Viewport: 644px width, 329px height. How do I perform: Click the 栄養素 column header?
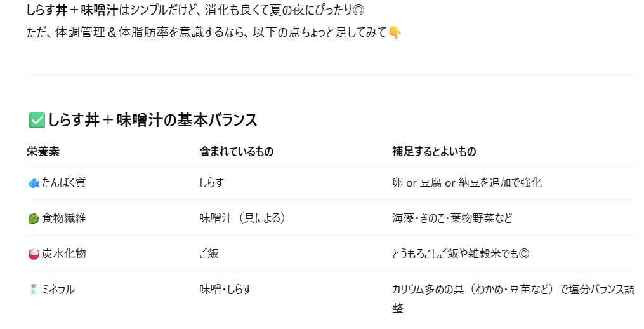click(x=43, y=151)
